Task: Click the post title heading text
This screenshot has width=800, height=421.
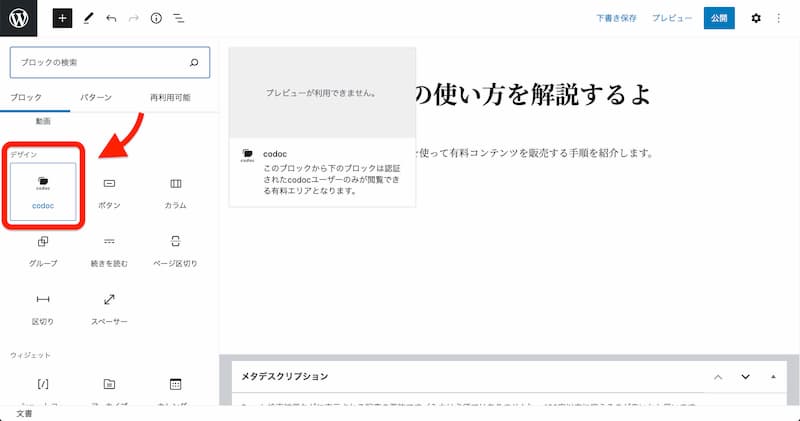Action: tap(533, 94)
